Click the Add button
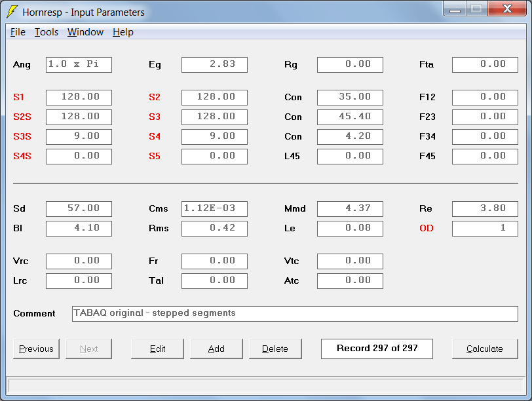This screenshot has height=401, width=532. pos(216,349)
